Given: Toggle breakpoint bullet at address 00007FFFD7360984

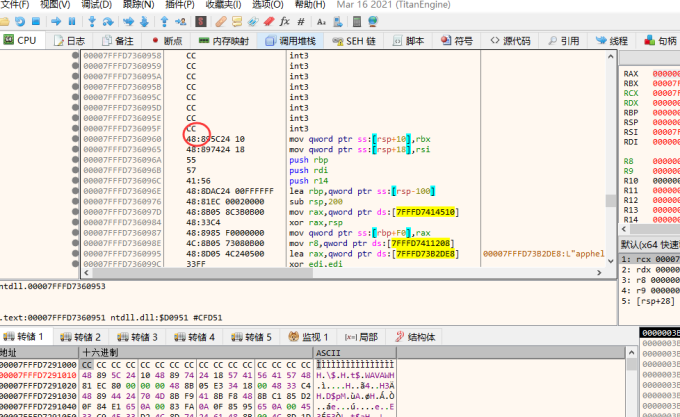Looking at the screenshot, I should (x=75, y=222).
